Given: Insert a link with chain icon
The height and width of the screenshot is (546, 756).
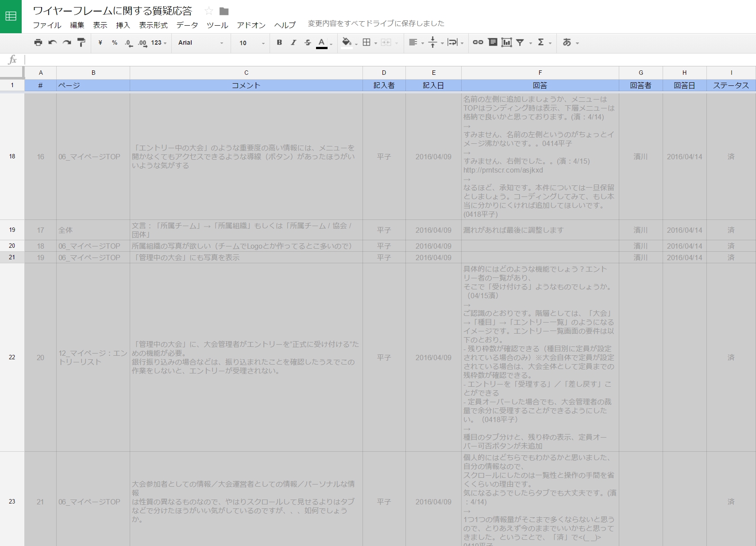Looking at the screenshot, I should coord(478,42).
